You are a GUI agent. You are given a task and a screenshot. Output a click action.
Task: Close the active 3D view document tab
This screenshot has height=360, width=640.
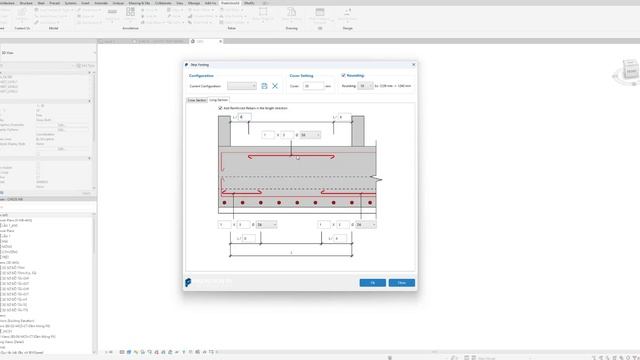[220, 41]
